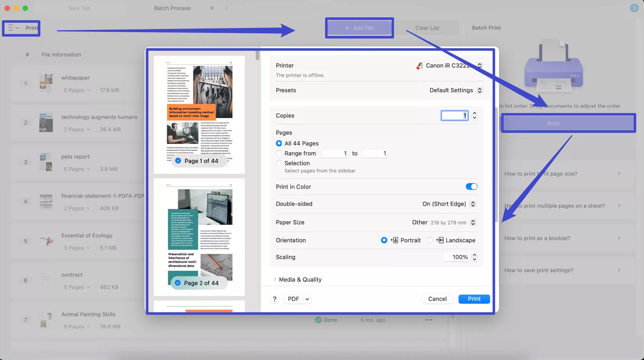
Task: Click the Canon printer icon
Action: tap(419, 66)
